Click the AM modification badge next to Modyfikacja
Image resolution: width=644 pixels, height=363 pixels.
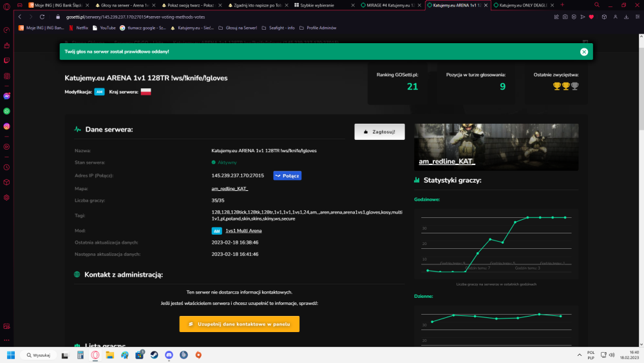pyautogui.click(x=99, y=92)
